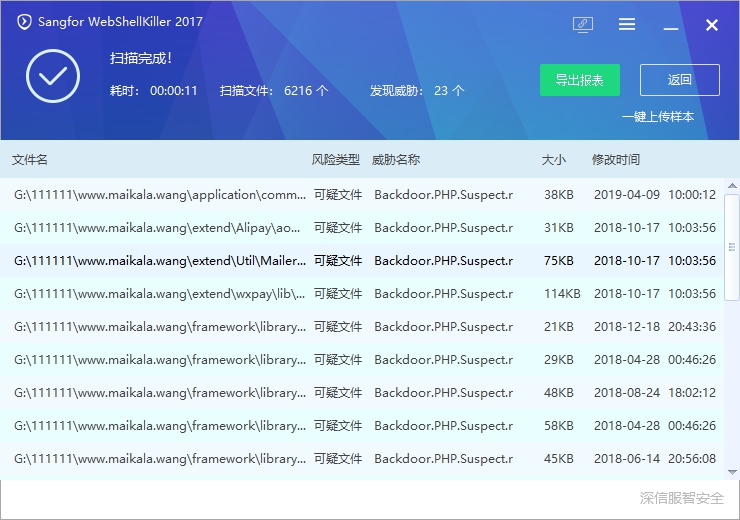
Task: Select the framework\library row sized 21KB
Action: point(362,327)
